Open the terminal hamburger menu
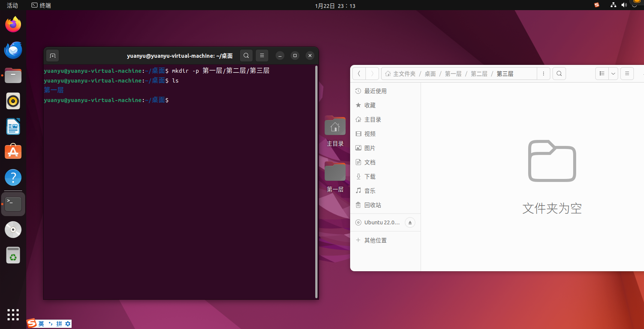Image resolution: width=644 pixels, height=329 pixels. click(x=262, y=56)
